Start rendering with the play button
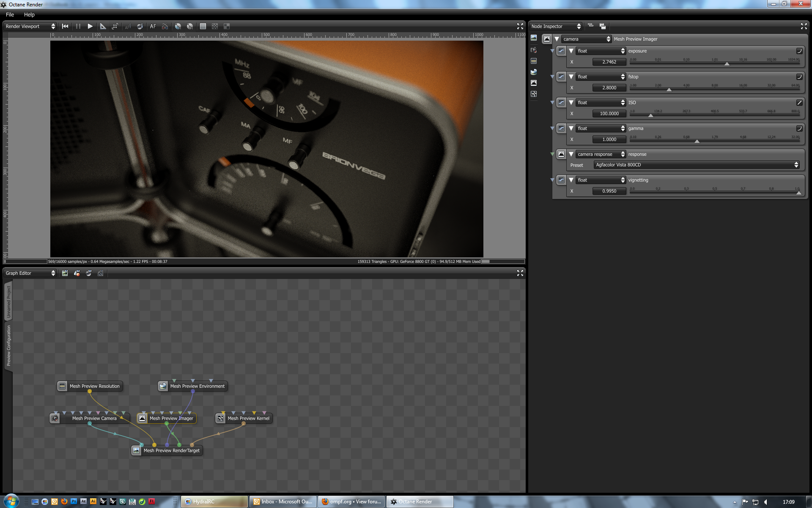Image resolution: width=812 pixels, height=508 pixels. tap(90, 26)
